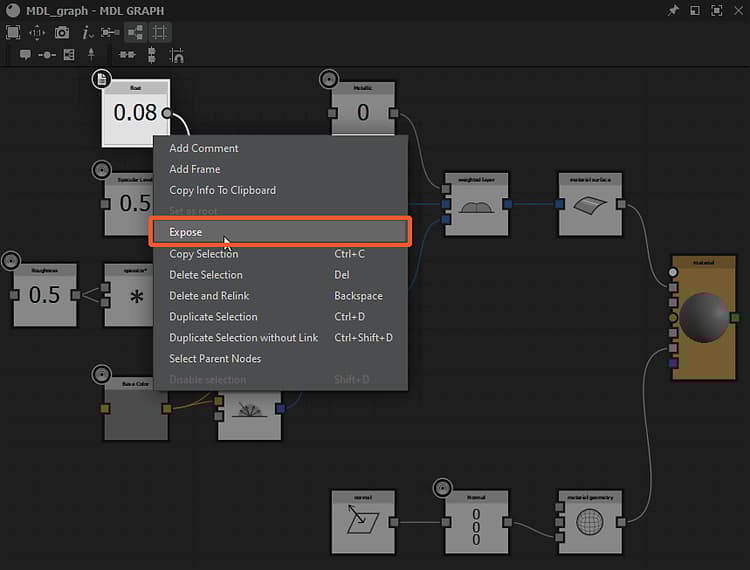Click the camera snapshot icon

[62, 33]
